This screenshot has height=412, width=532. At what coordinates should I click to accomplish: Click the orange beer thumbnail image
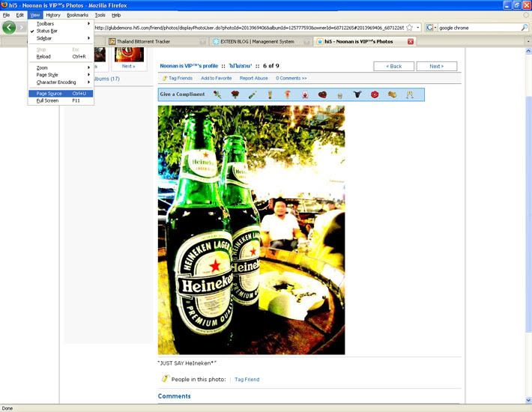coord(129,55)
